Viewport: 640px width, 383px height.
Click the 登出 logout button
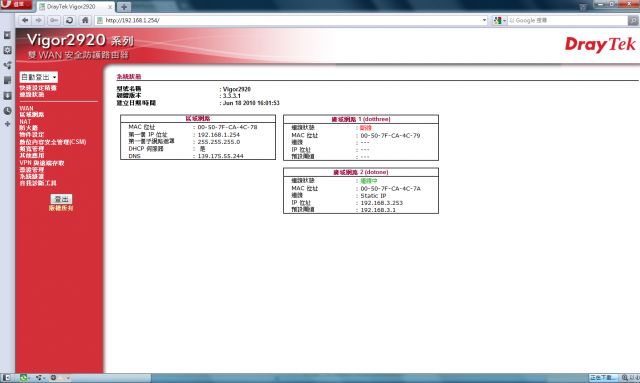[x=61, y=199]
